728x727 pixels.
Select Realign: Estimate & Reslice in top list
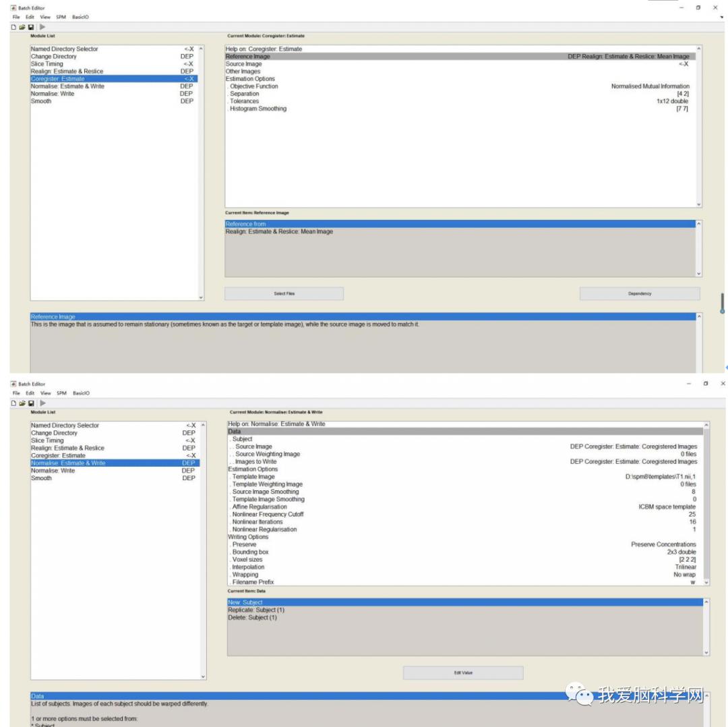pos(114,71)
